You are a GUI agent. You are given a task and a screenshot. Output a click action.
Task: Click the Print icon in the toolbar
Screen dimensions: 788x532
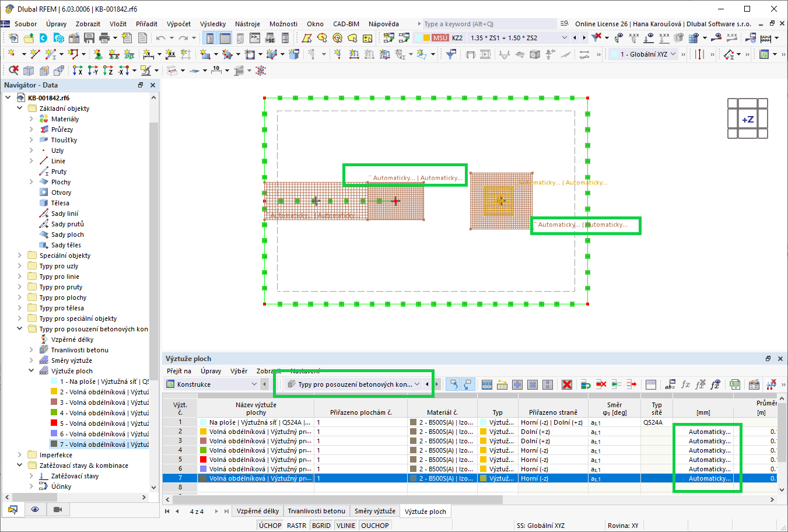tap(104, 38)
